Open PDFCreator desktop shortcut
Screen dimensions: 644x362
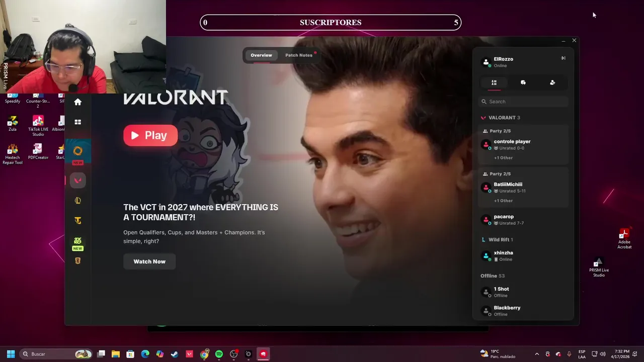38,152
